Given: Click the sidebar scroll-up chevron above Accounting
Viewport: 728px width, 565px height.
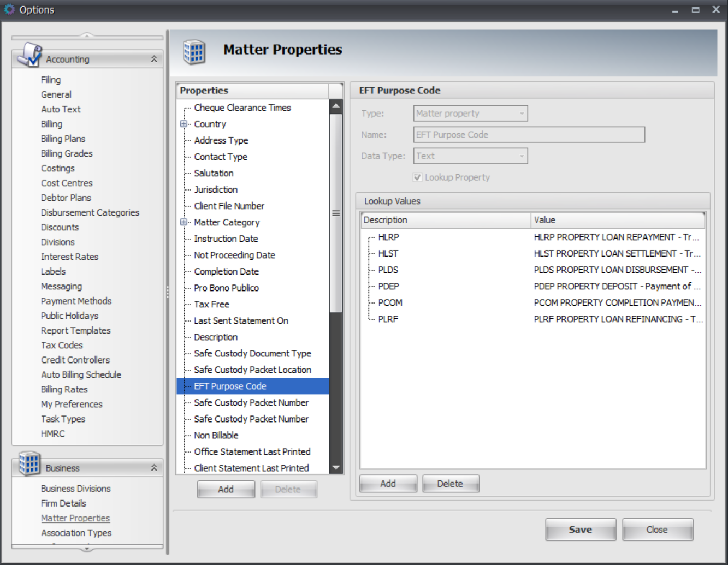Looking at the screenshot, I should pos(87,36).
